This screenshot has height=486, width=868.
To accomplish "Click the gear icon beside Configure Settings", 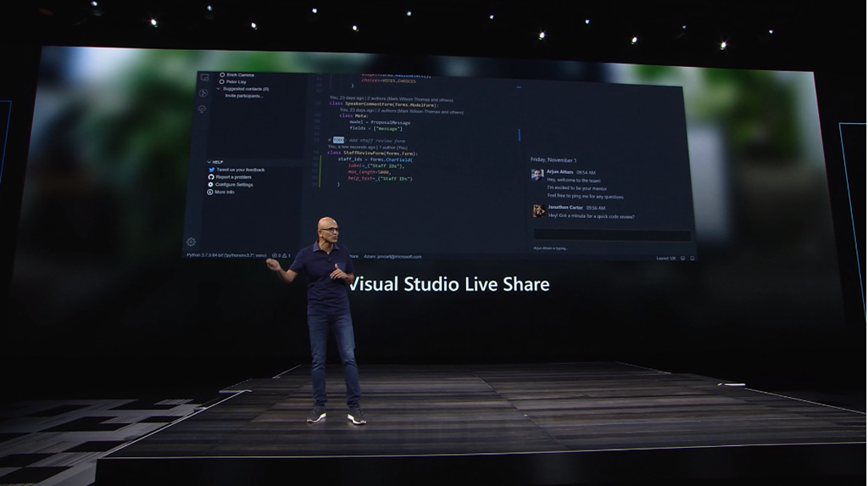I will pos(210,185).
